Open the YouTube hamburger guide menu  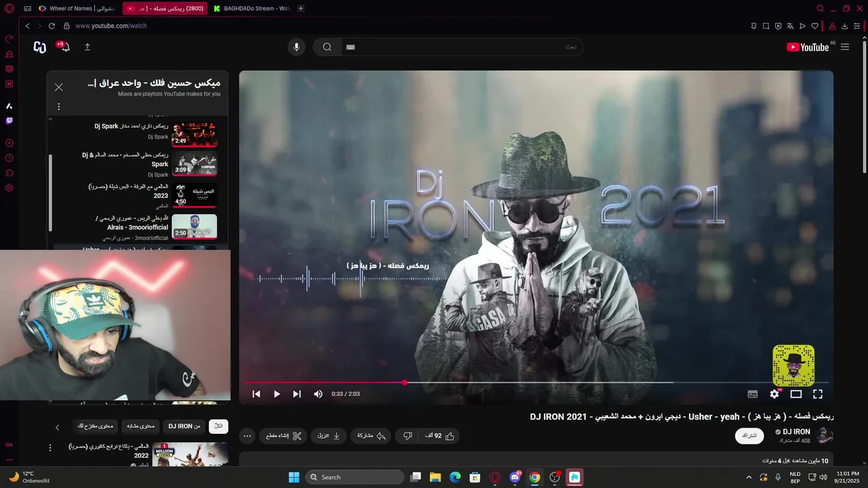(x=845, y=47)
